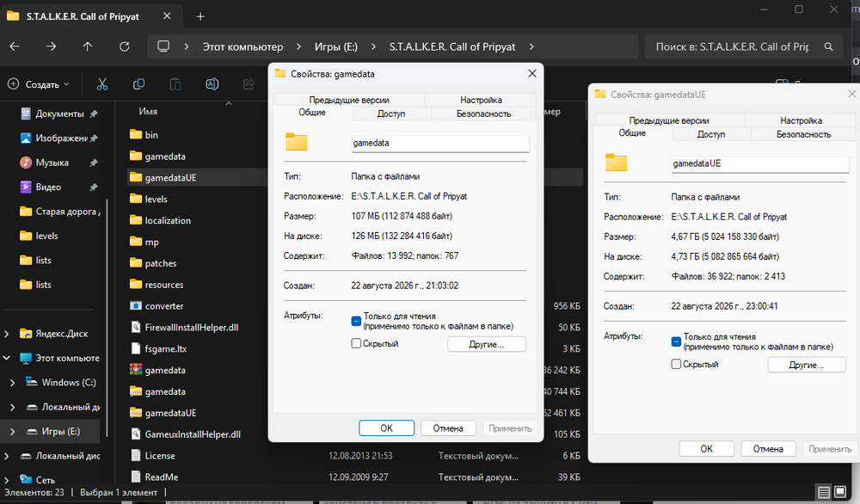The height and width of the screenshot is (504, 860).
Task: Open Доступ tab in gamedata properties
Action: click(391, 114)
